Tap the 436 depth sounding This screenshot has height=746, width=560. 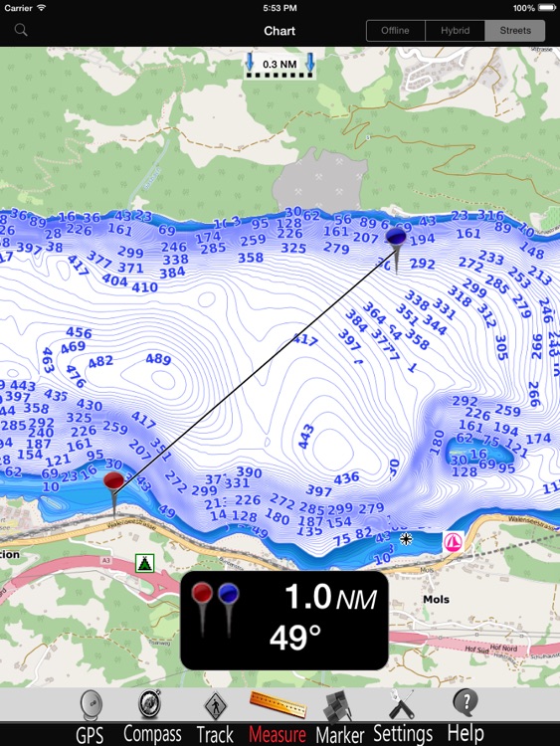(x=346, y=477)
